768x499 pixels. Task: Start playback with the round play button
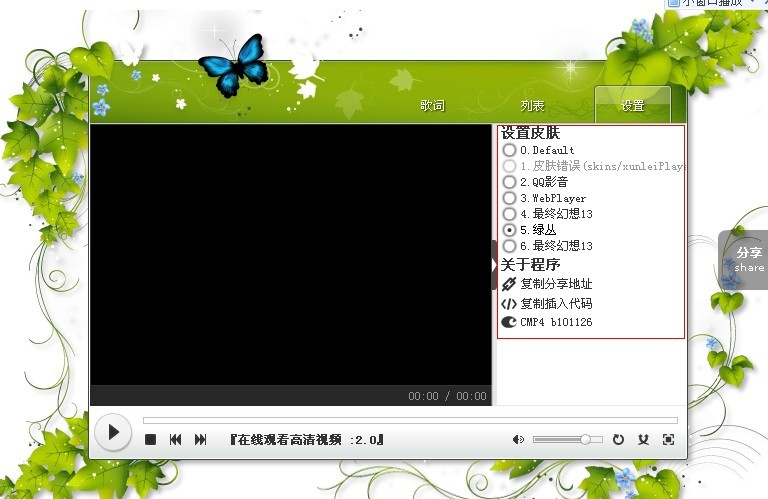(x=113, y=432)
